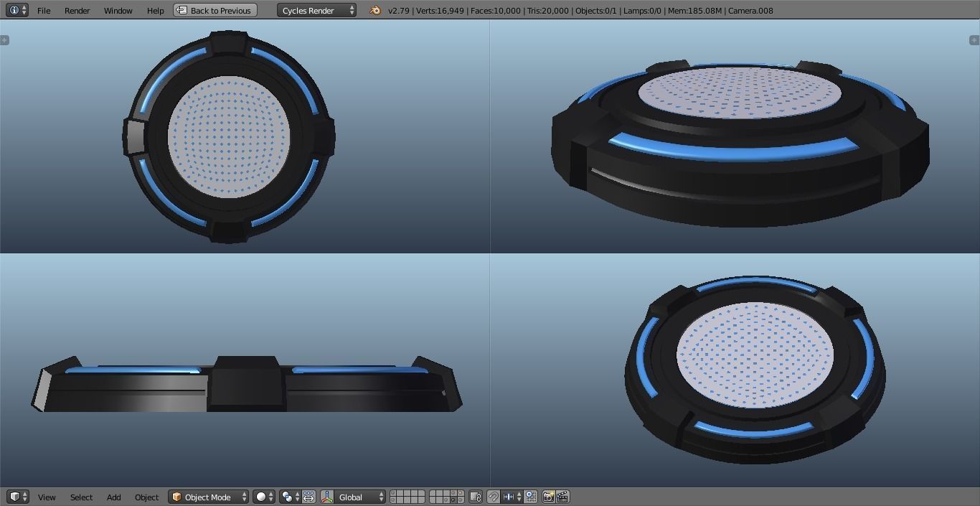This screenshot has height=506, width=980.
Task: Click the Verts:16,949 statistic
Action: click(441, 11)
